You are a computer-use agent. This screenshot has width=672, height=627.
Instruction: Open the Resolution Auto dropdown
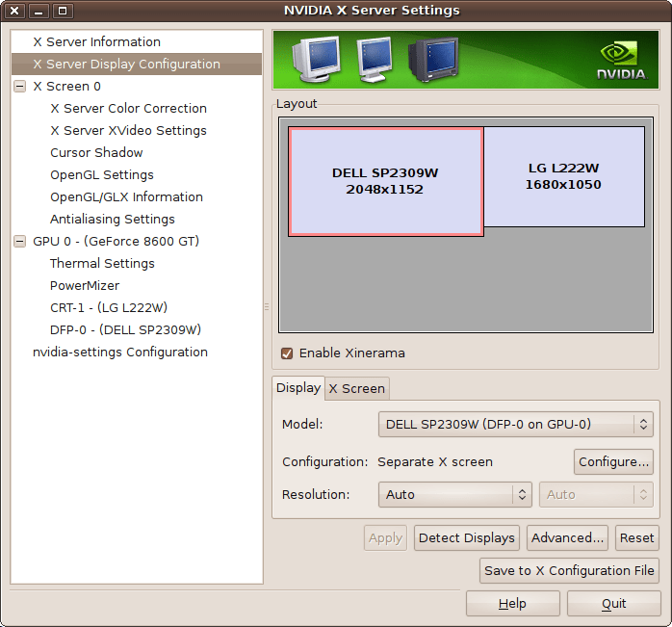coord(455,494)
